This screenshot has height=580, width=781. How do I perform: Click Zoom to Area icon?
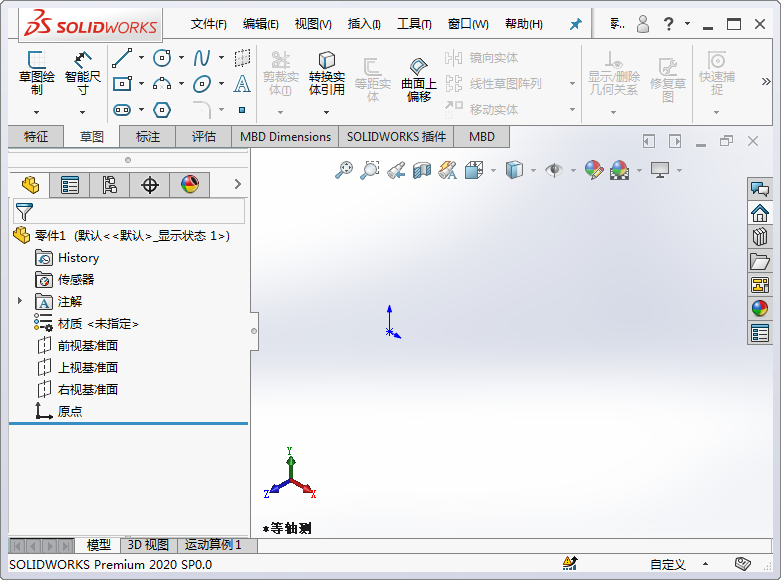point(370,170)
